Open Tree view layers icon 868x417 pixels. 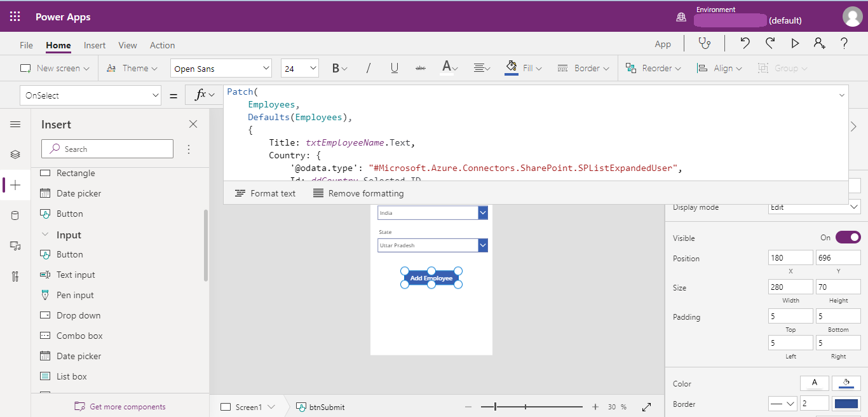click(15, 154)
